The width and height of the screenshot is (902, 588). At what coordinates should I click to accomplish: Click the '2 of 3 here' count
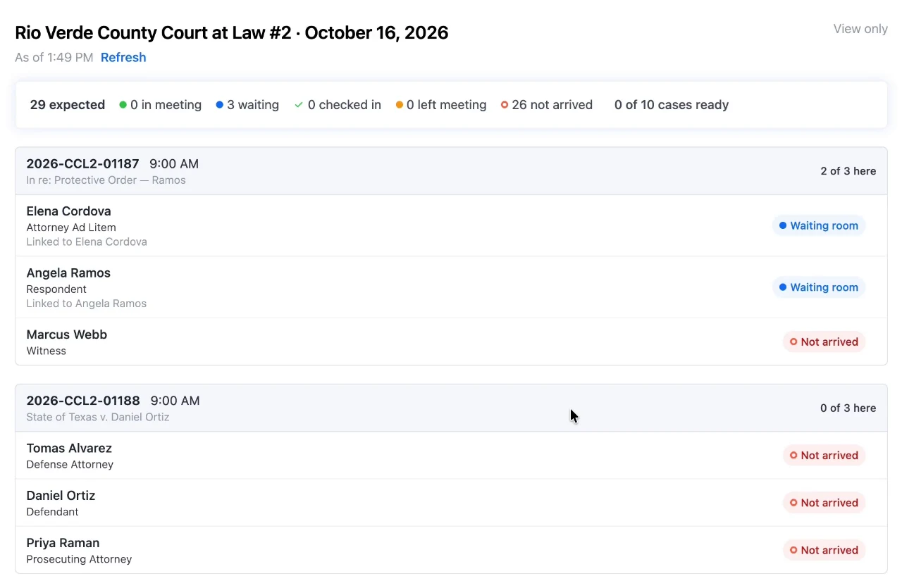click(848, 171)
